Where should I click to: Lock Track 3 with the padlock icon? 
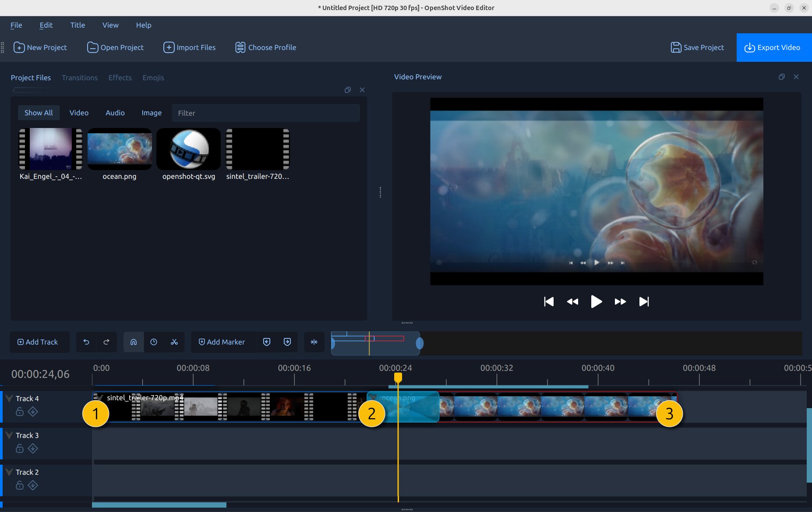[x=19, y=448]
